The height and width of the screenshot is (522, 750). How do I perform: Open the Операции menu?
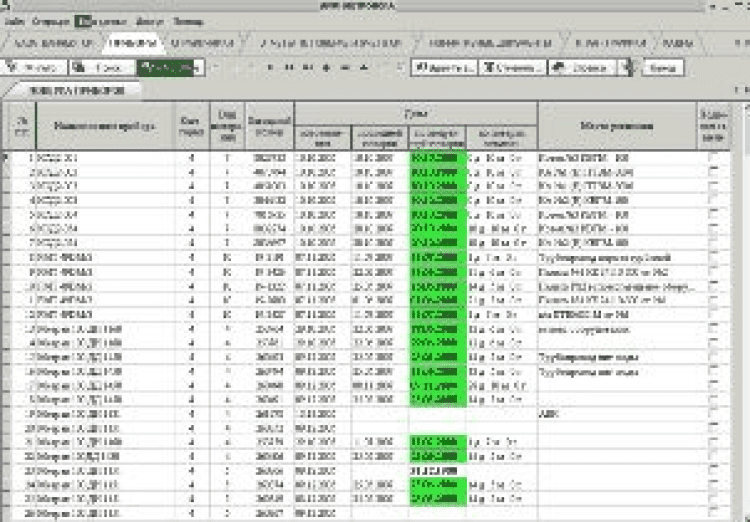(x=51, y=20)
